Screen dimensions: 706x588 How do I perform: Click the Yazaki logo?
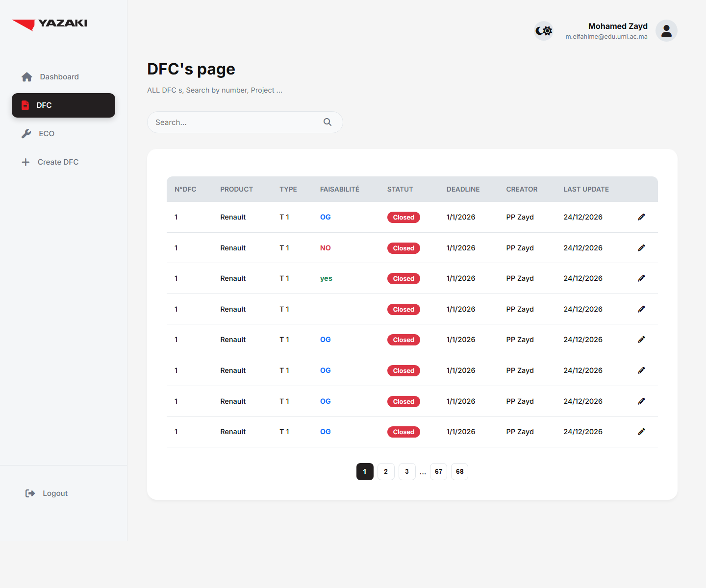50,24
